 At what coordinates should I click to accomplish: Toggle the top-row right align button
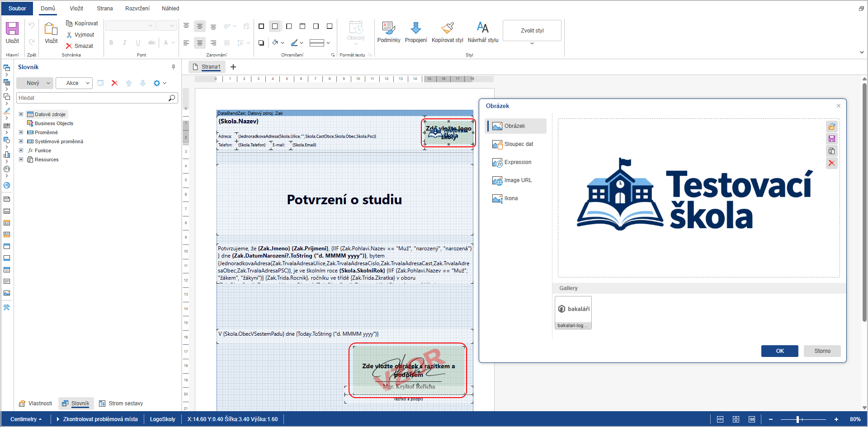tap(213, 26)
